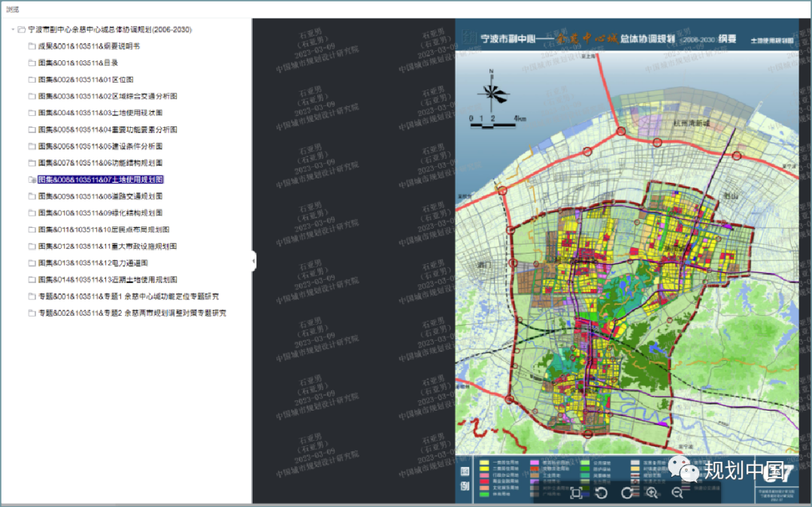Rotate the map clockwise
This screenshot has width=812, height=507.
point(626,493)
